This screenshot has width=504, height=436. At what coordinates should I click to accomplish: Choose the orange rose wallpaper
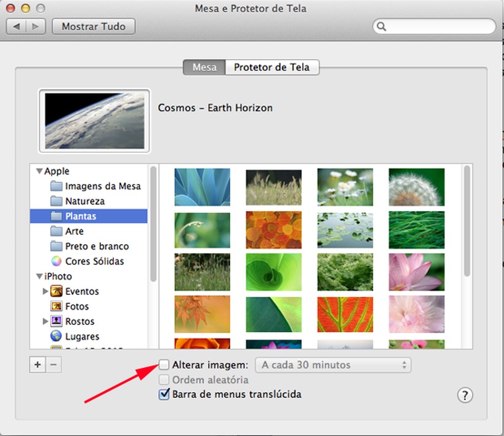point(202,343)
